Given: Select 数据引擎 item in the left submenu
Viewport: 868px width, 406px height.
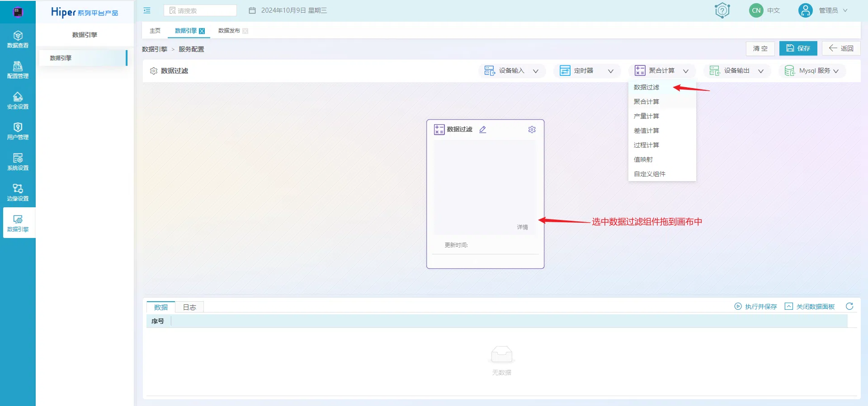Looking at the screenshot, I should (x=83, y=58).
